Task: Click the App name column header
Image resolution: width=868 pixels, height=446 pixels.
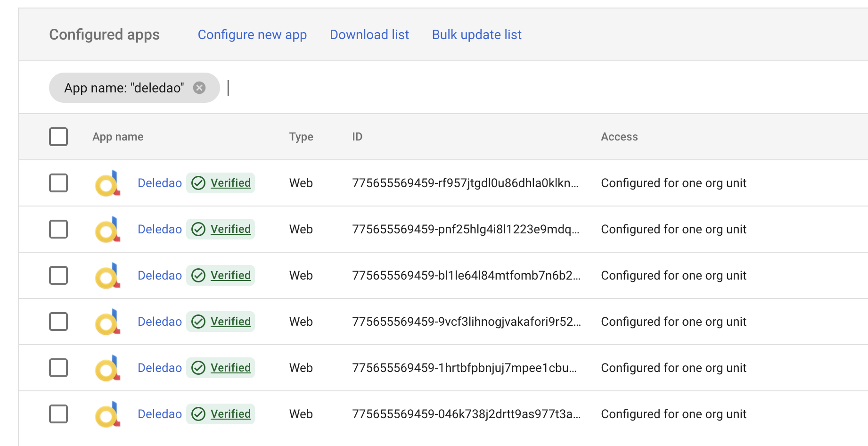Action: 118,137
